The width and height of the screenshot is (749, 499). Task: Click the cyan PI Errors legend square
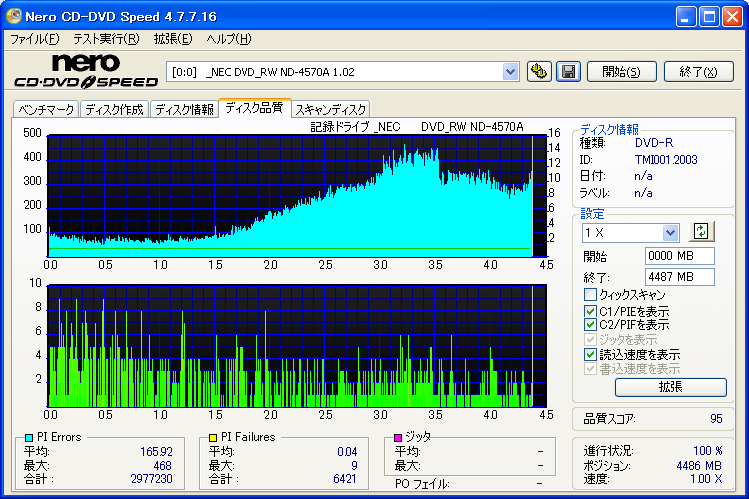coord(29,437)
